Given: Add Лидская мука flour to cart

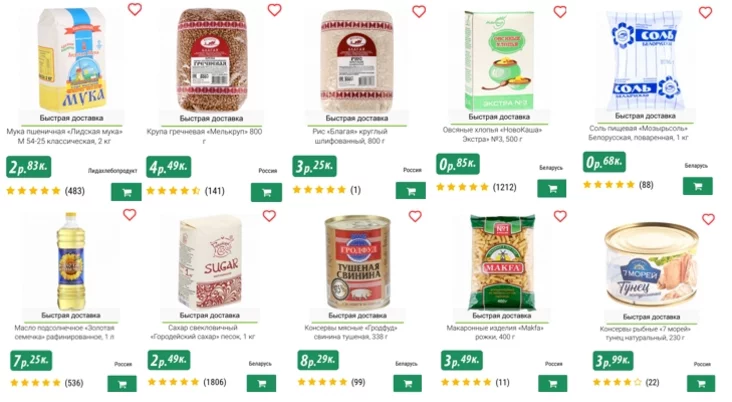Looking at the screenshot, I should [126, 192].
